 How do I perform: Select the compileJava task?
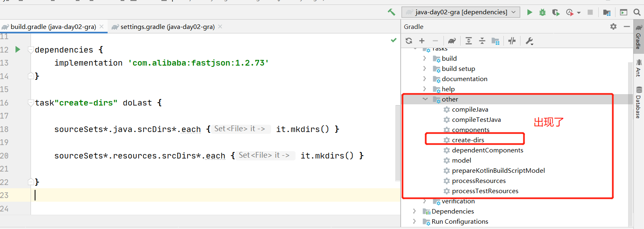click(470, 109)
